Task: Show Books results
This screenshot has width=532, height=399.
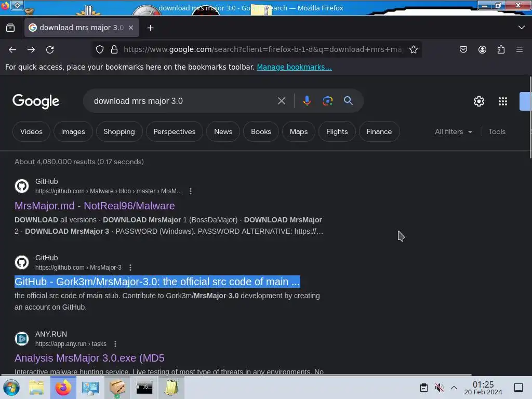Action: [x=261, y=131]
